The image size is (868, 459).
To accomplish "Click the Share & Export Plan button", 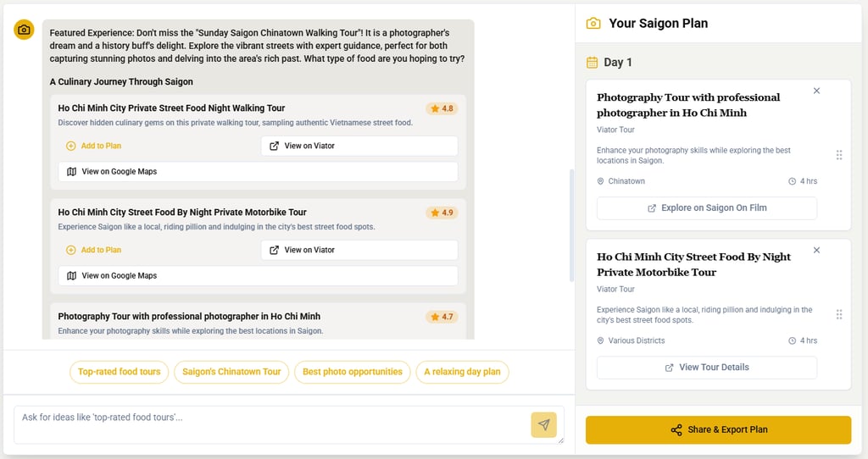I will click(x=718, y=429).
